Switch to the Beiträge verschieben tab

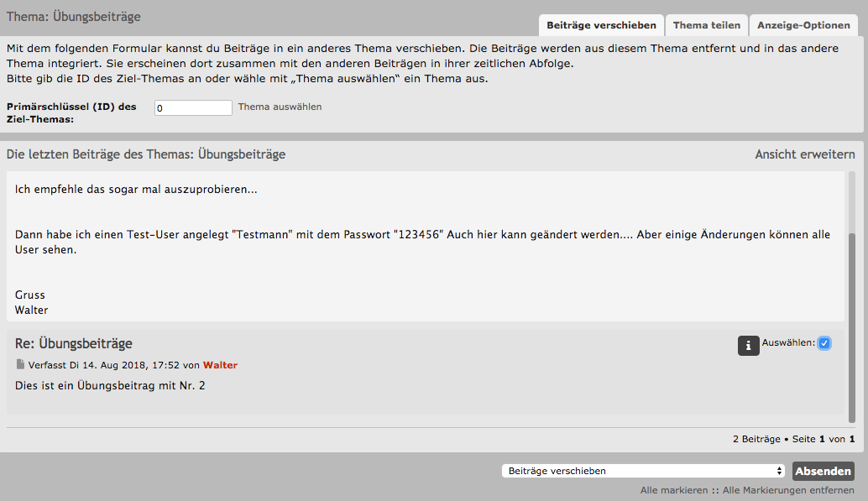[x=601, y=25]
